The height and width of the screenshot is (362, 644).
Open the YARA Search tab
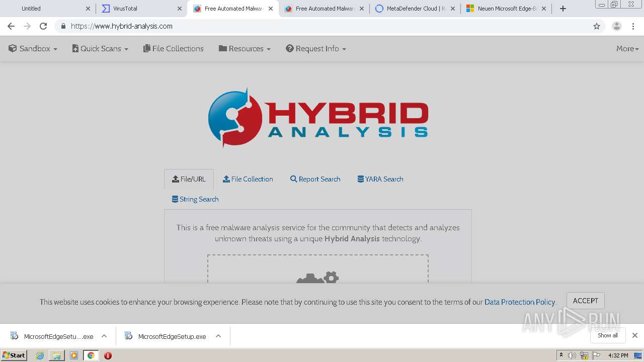tap(380, 179)
